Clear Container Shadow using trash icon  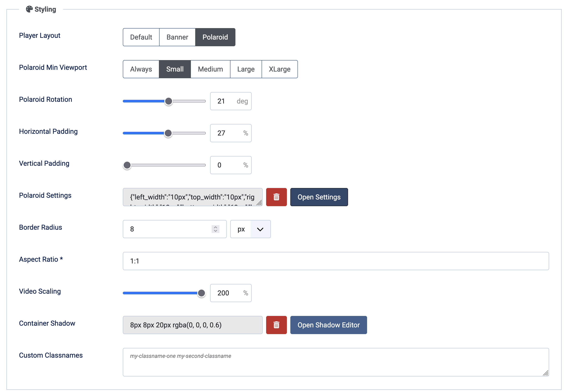(276, 325)
